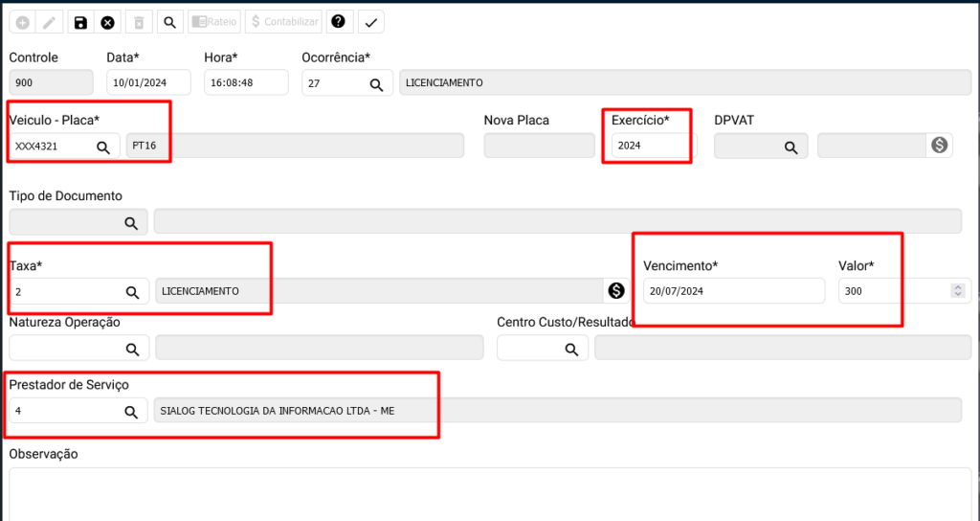Click inside the Observação text area
The height and width of the screenshot is (521, 980).
488,493
